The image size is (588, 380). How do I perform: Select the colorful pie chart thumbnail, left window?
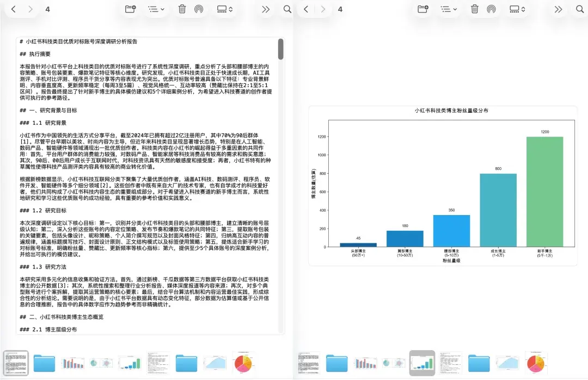(x=243, y=363)
